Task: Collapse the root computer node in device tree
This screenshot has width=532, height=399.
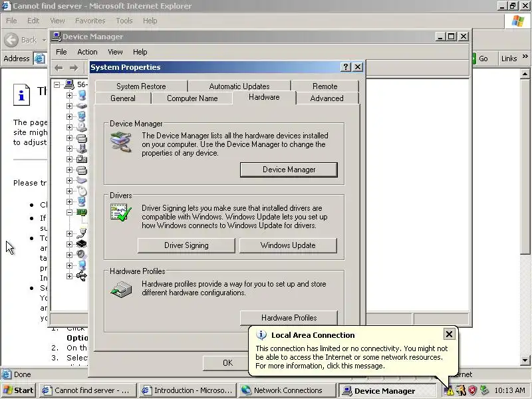Action: [x=57, y=84]
